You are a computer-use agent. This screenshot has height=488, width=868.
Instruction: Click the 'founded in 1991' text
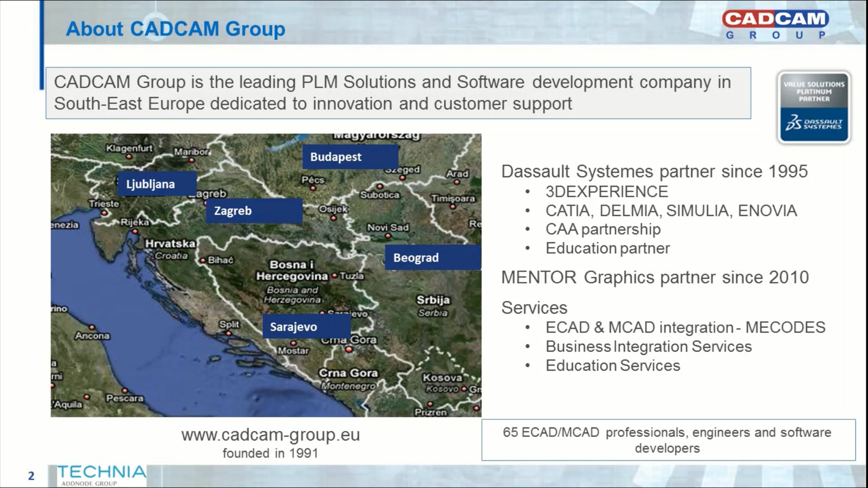(x=270, y=453)
